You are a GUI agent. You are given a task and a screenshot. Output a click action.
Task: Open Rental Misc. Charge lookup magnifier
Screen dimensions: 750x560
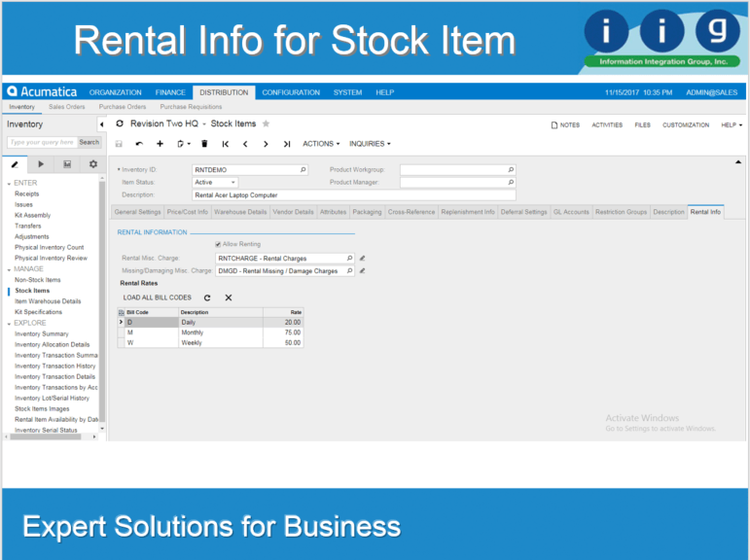click(x=349, y=259)
